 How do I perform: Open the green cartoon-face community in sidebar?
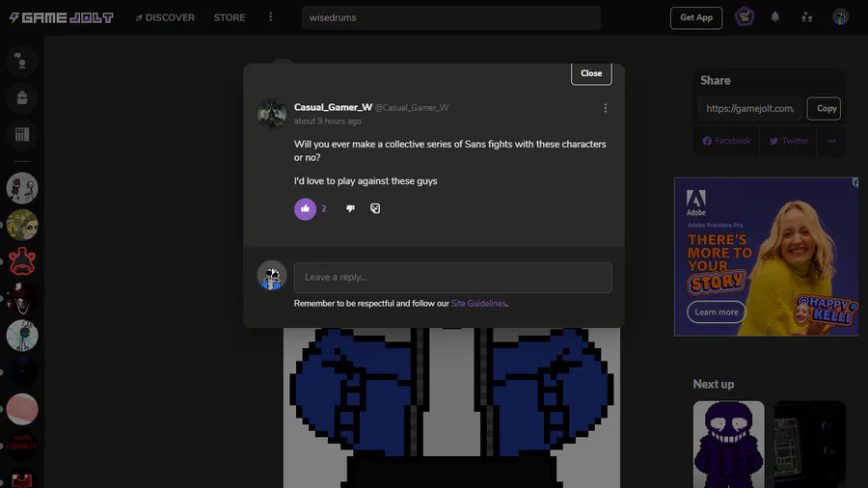22,225
